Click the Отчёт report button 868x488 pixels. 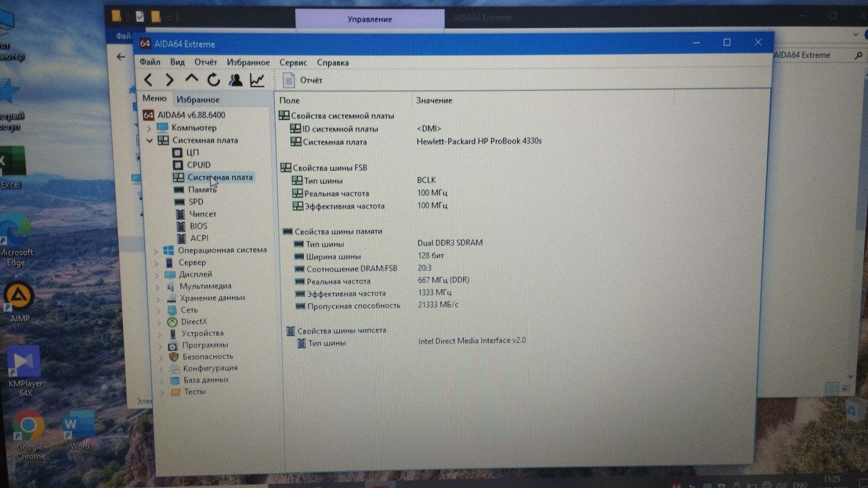click(302, 80)
